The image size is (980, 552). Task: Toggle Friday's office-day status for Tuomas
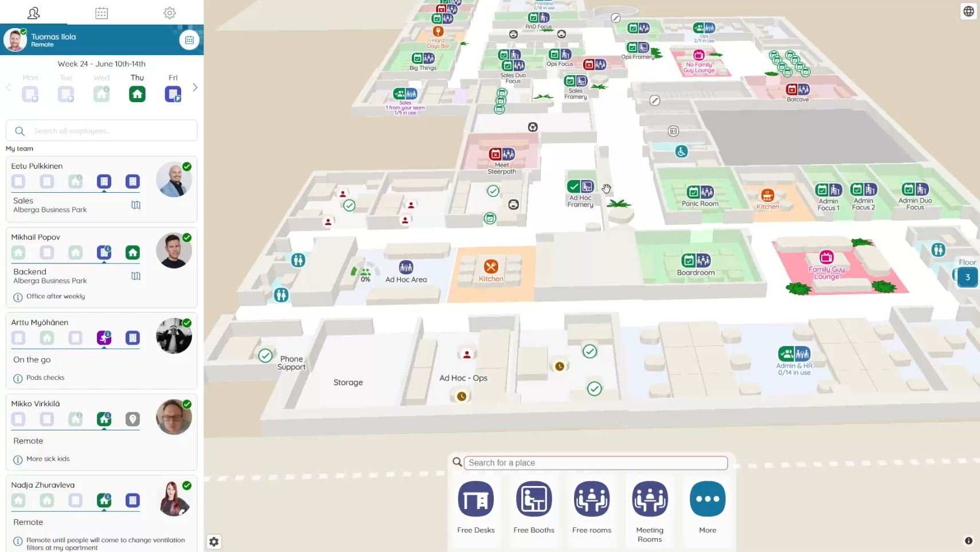173,94
